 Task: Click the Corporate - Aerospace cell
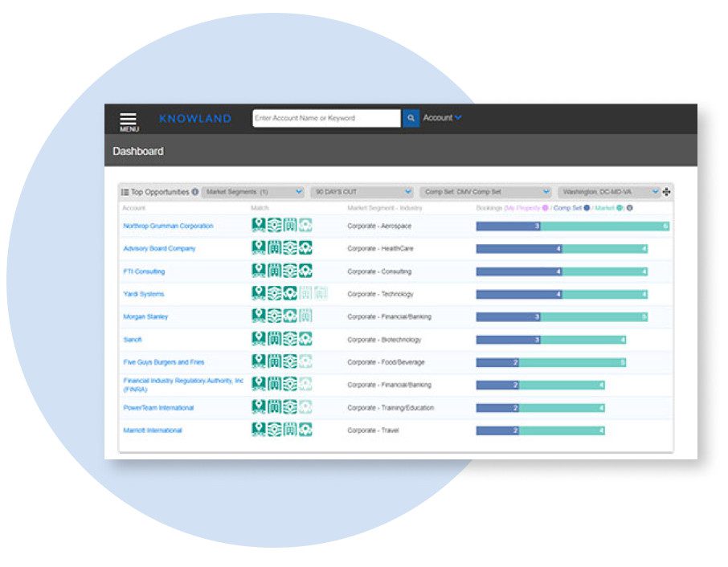(x=379, y=226)
